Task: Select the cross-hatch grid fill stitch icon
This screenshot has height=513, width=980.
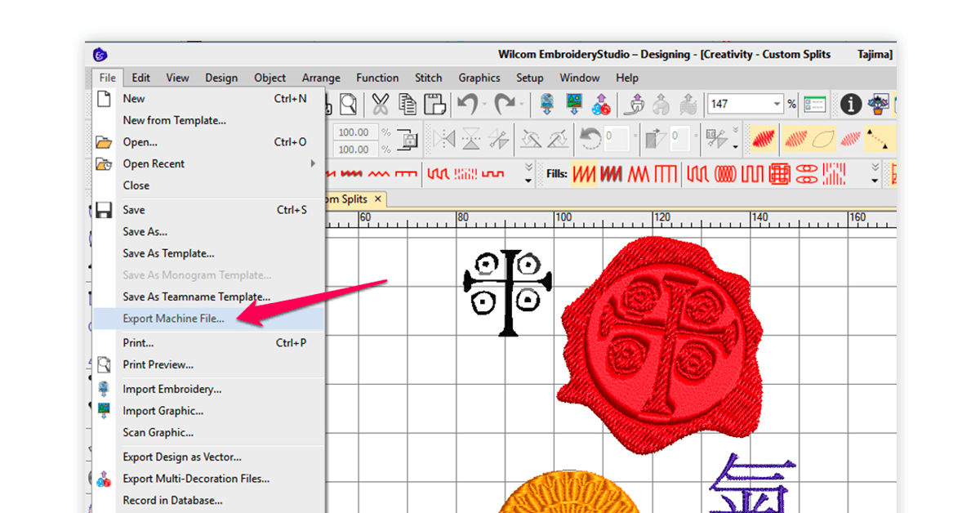Action: pos(780,174)
